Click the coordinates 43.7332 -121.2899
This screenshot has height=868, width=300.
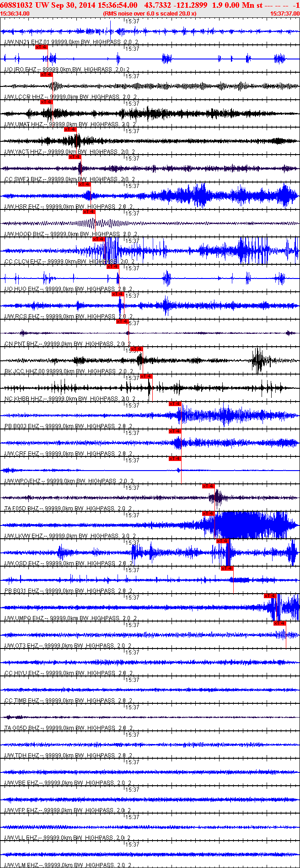point(176,5)
